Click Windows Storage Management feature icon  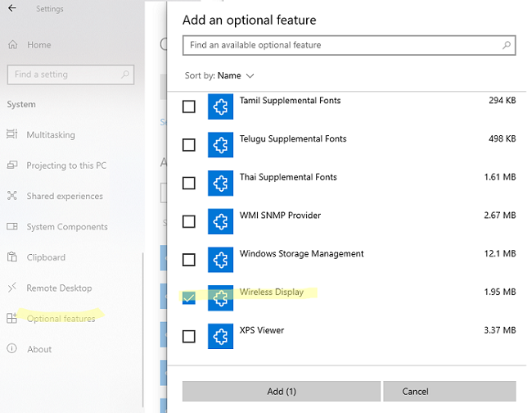tap(220, 260)
